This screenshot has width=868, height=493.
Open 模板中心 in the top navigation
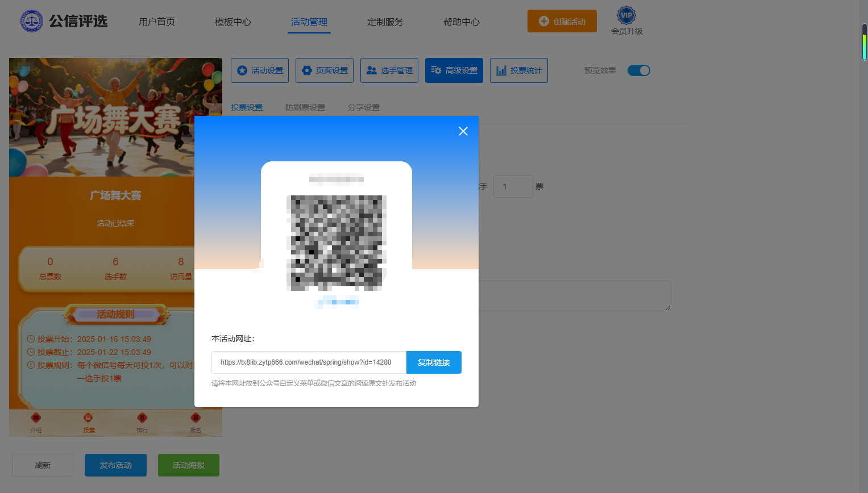pos(233,22)
